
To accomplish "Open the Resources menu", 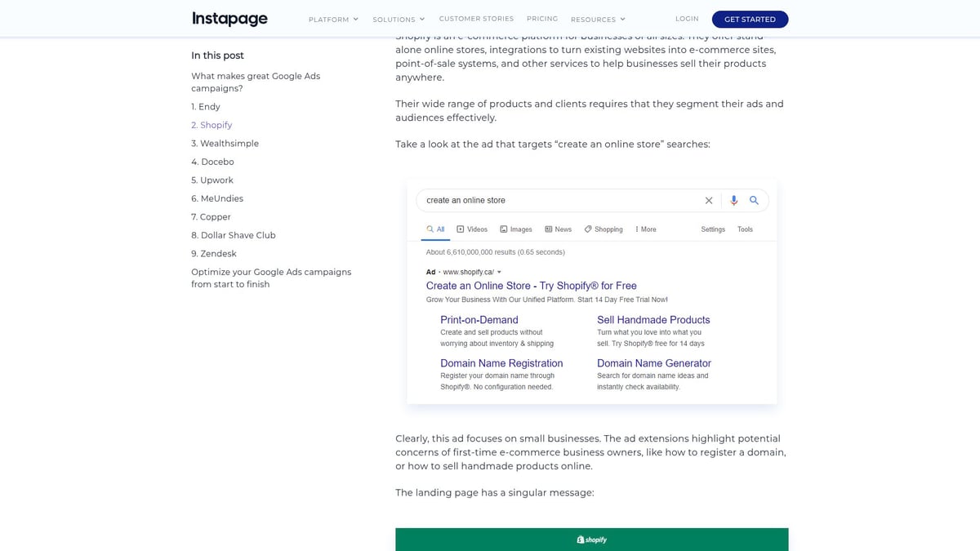I will point(599,18).
